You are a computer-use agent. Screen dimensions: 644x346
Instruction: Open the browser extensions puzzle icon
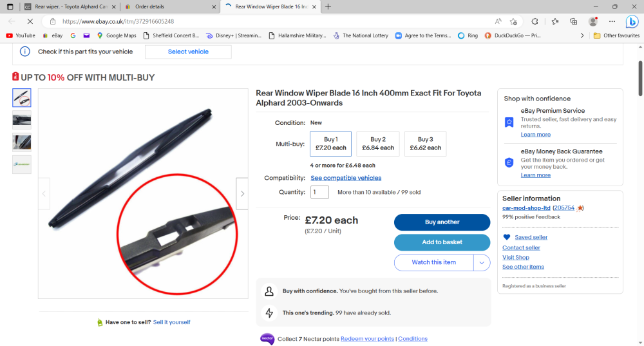(x=535, y=21)
